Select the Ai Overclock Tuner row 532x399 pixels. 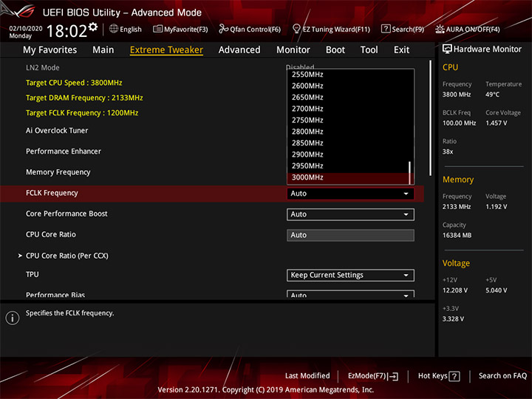[x=57, y=131]
